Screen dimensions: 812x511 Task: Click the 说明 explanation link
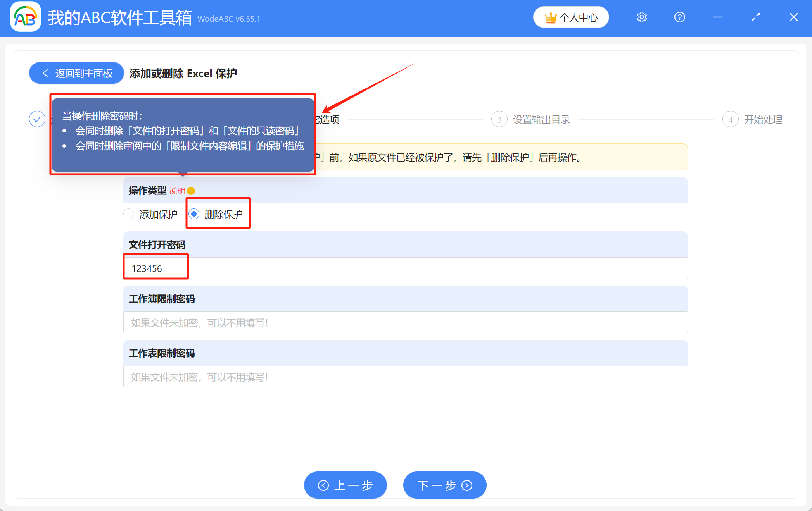pos(177,191)
